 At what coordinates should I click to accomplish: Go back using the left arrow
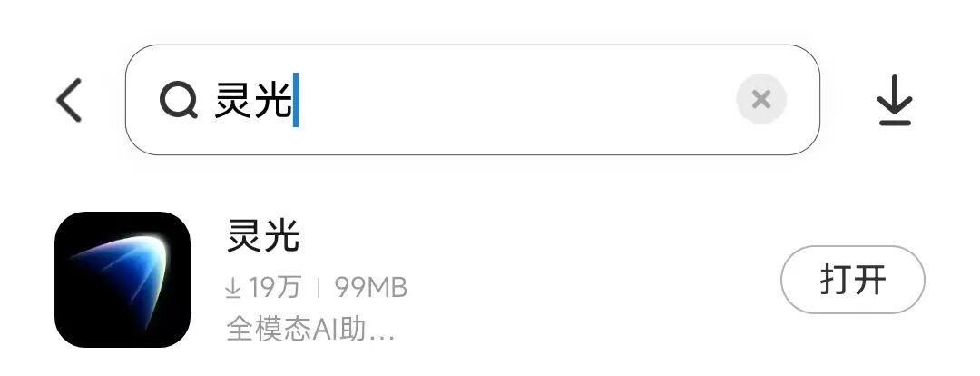[x=69, y=100]
